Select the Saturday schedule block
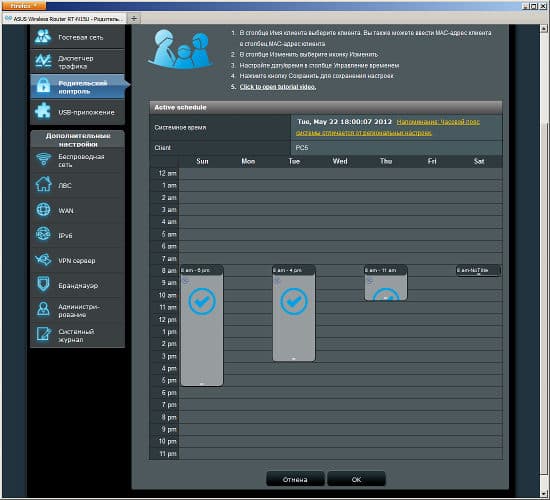 (x=478, y=271)
